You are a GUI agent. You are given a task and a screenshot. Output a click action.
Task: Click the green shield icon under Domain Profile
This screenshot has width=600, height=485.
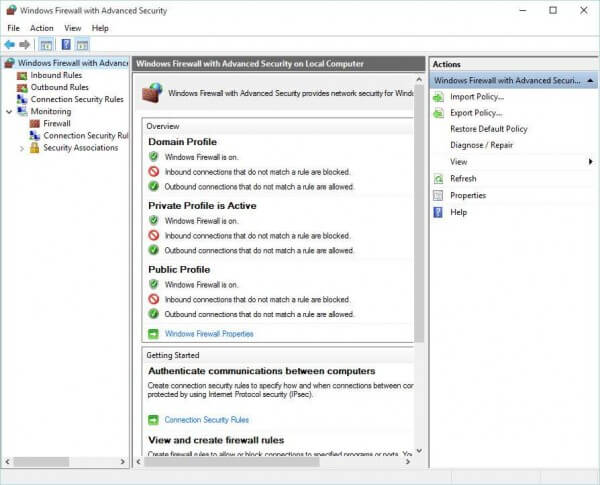[153, 157]
